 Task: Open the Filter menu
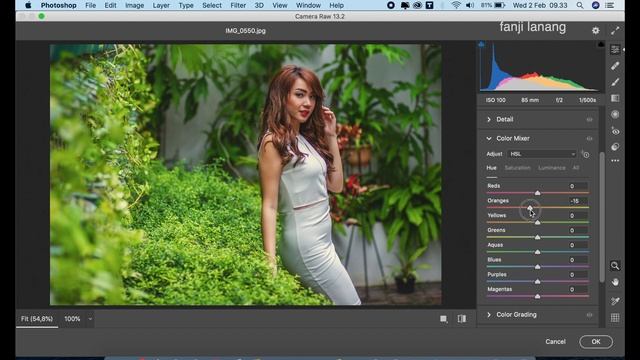(238, 5)
